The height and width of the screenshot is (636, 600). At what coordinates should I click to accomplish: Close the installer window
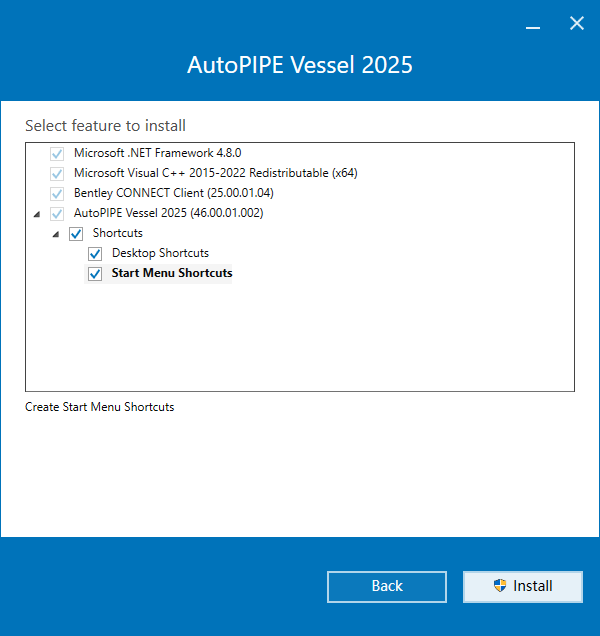pyautogui.click(x=576, y=23)
